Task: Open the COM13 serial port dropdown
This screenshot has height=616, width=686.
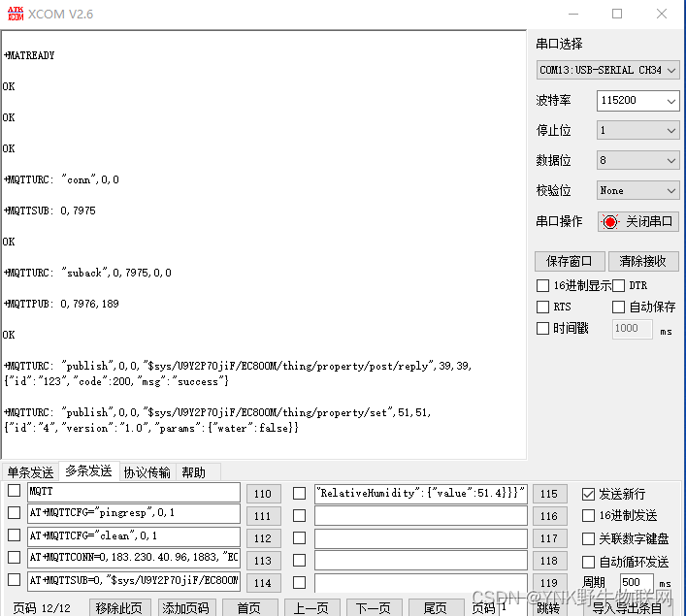Action: click(x=607, y=70)
